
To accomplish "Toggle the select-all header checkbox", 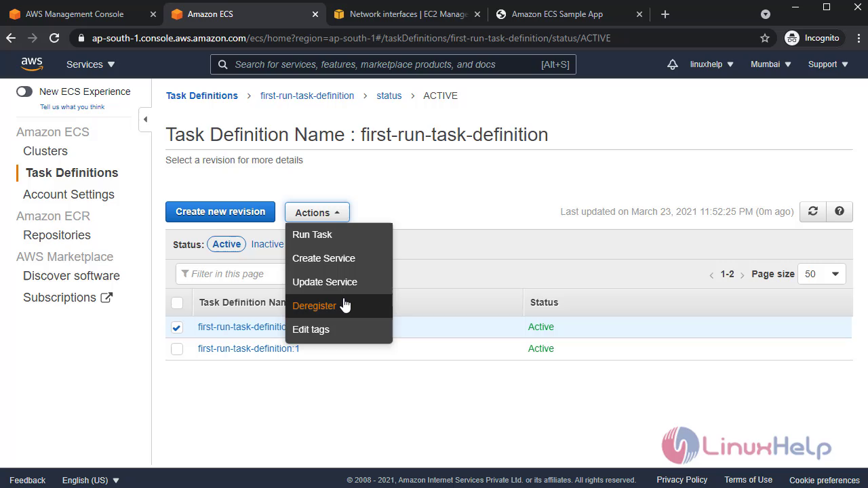I will pos(177,303).
